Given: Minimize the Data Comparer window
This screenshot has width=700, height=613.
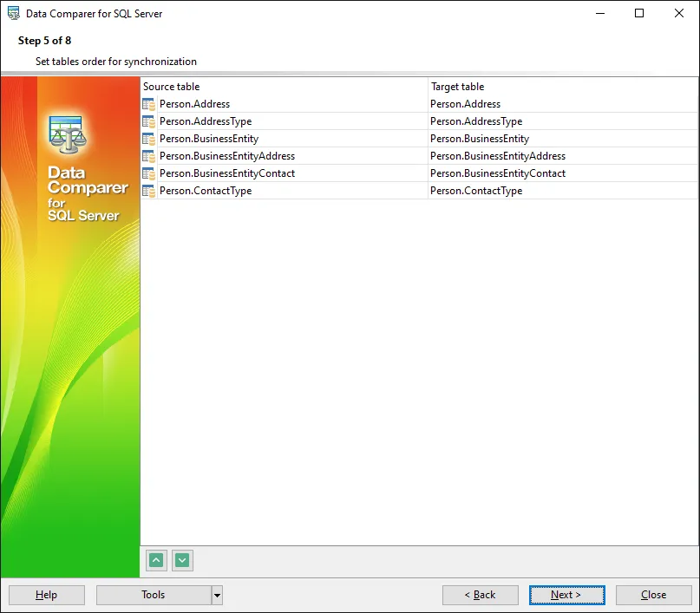Looking at the screenshot, I should point(600,13).
